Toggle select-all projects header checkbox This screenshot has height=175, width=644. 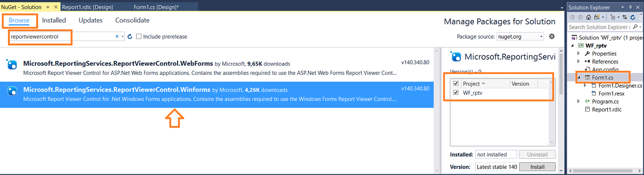[x=456, y=84]
